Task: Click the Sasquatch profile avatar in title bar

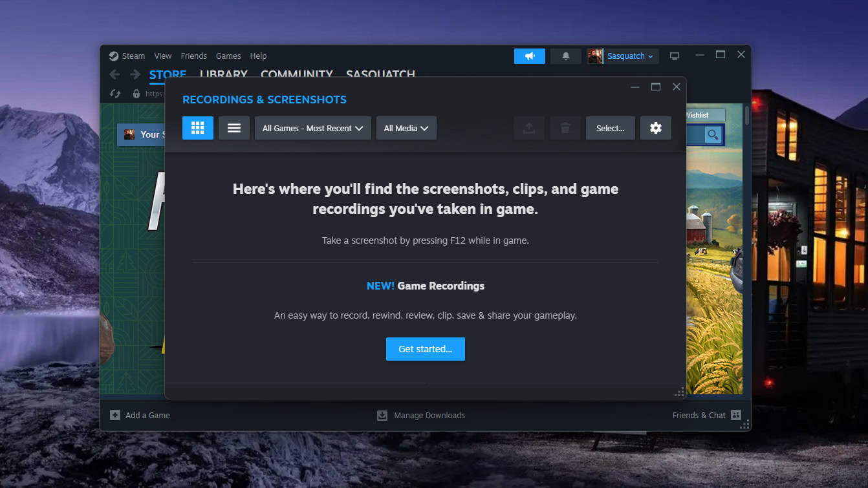Action: pos(595,56)
